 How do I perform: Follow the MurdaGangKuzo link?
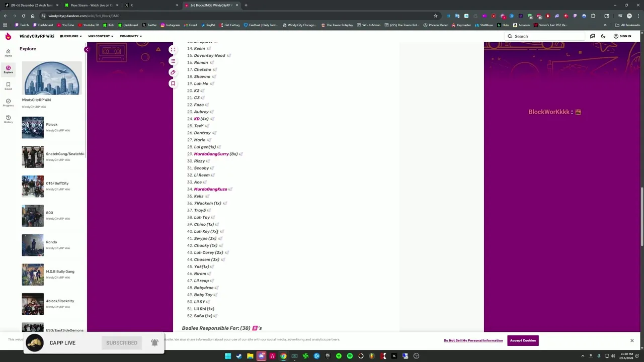tap(210, 189)
